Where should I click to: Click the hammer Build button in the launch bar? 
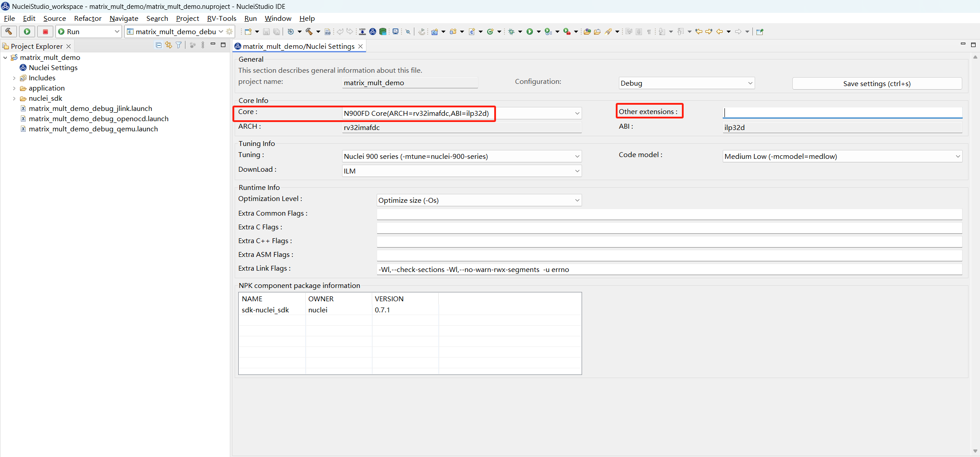8,32
